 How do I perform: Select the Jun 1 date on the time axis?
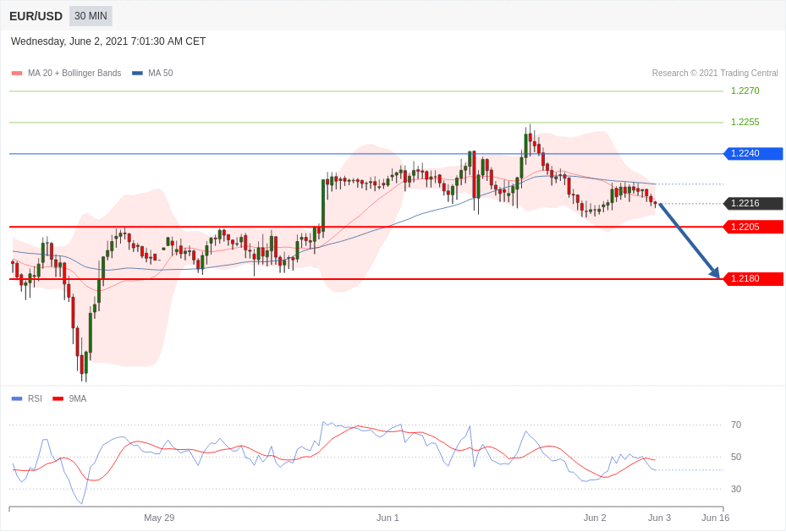[388, 518]
